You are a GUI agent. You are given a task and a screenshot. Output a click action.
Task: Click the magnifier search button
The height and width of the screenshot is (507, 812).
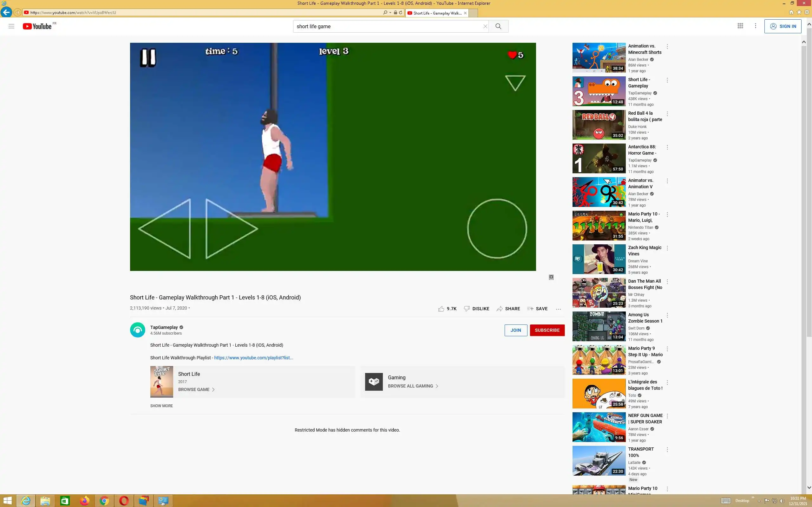click(x=498, y=26)
